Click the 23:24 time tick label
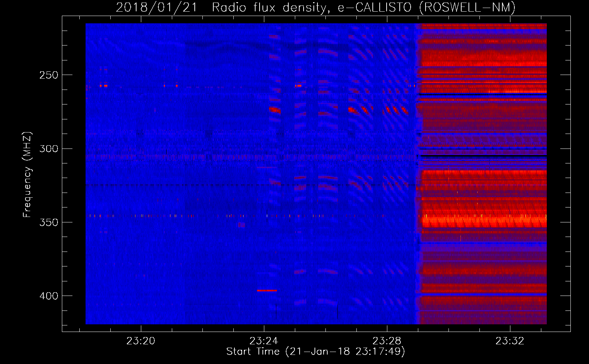The height and width of the screenshot is (364, 589). 264,341
